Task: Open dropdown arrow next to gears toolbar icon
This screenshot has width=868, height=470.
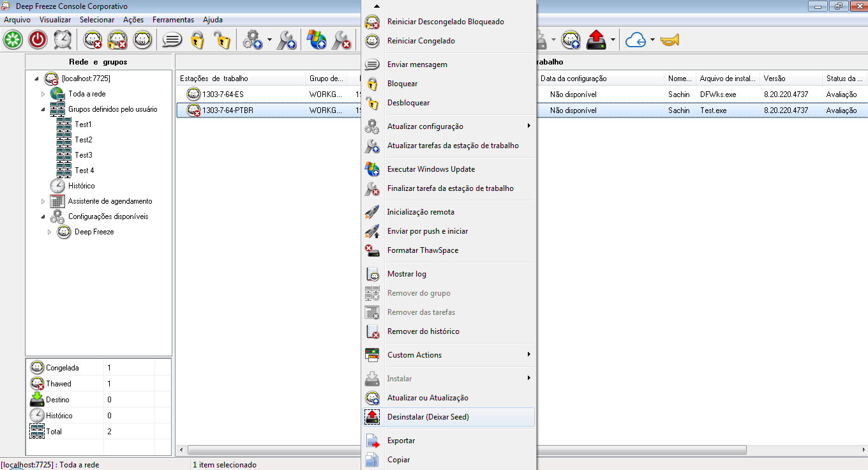Action: point(269,40)
